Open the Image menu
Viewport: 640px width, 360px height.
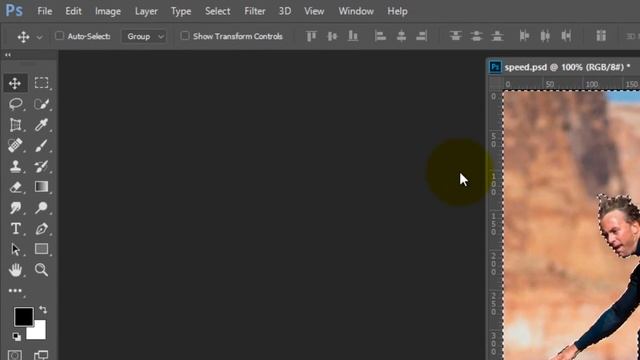tap(108, 11)
